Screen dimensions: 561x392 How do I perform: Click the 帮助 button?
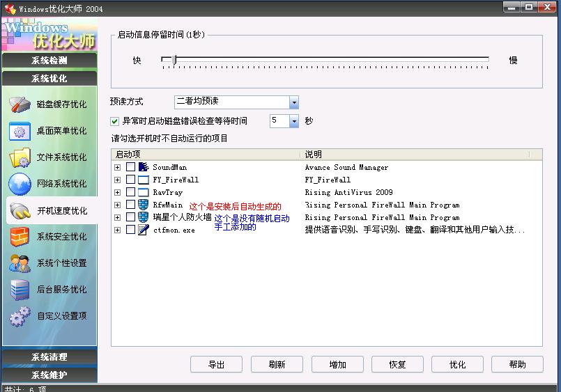517,364
